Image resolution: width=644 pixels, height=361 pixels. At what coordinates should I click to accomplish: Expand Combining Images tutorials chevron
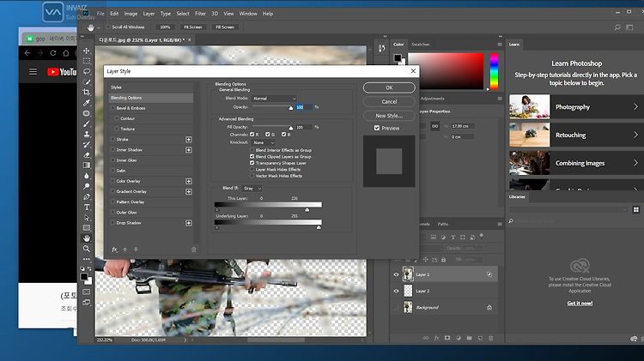pos(635,163)
